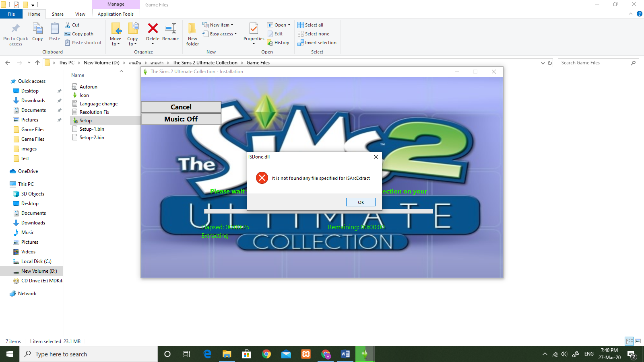This screenshot has width=644, height=362.
Task: Open the View ribbon tab
Action: click(80, 14)
